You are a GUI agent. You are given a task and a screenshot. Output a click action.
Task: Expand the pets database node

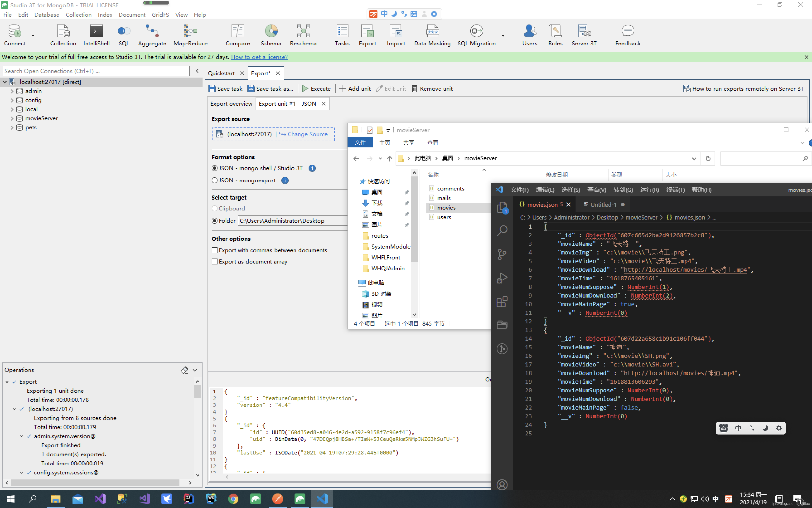click(12, 127)
